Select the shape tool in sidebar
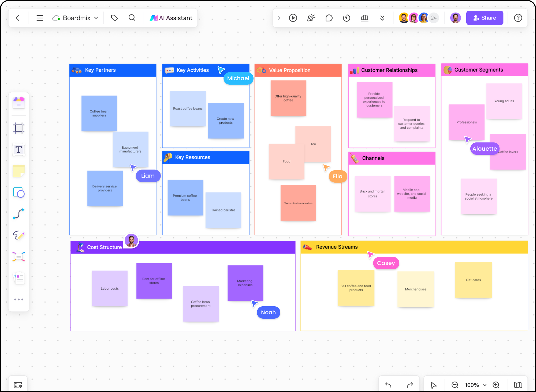 tap(18, 192)
